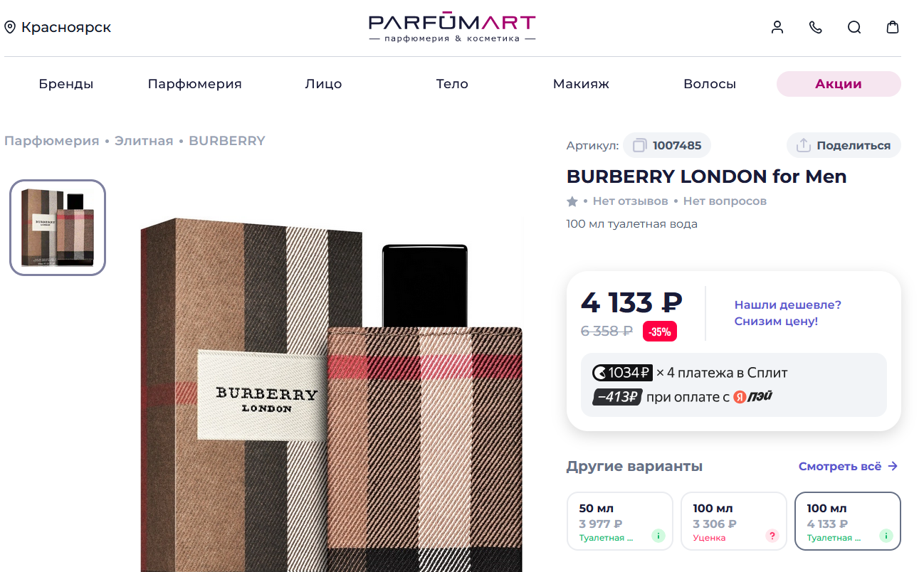Open the Акции tab
The height and width of the screenshot is (572, 924).
pyautogui.click(x=839, y=84)
